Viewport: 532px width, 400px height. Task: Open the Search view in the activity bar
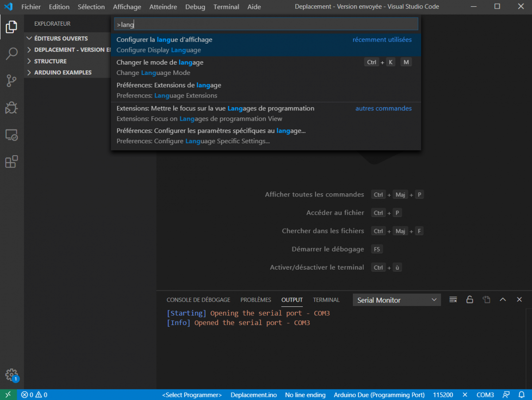[12, 54]
